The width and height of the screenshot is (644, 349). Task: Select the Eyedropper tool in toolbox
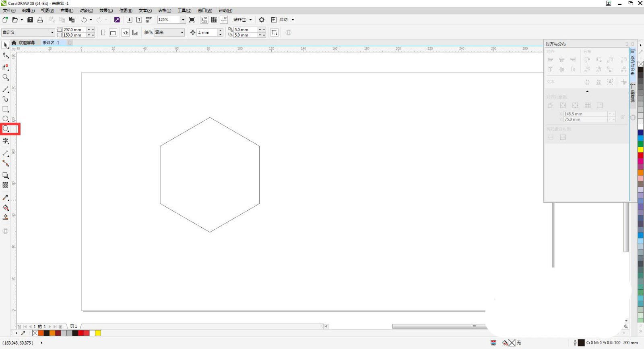click(x=6, y=197)
